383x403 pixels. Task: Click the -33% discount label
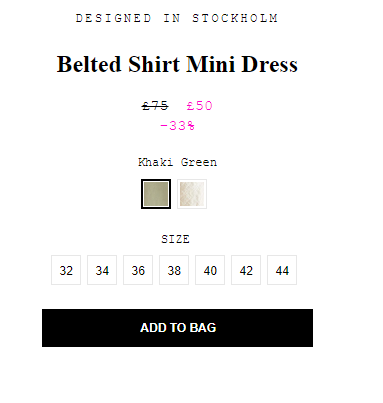point(177,126)
